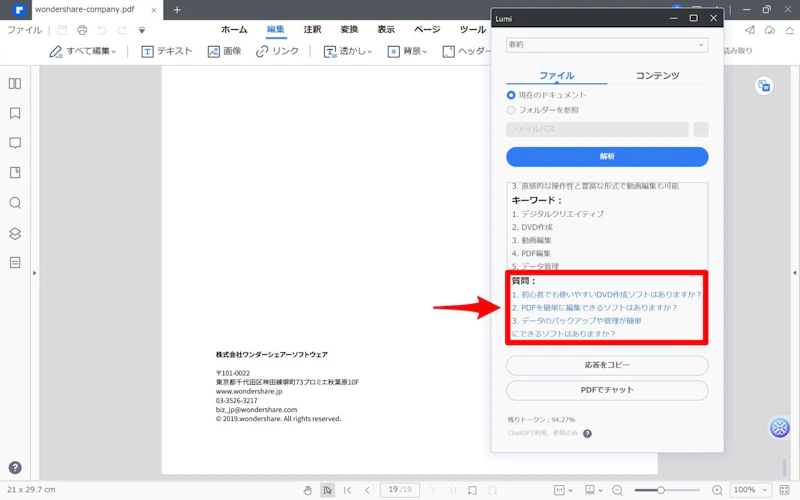Go to previous page arrow
Viewport: 800px width, 500px height.
pos(367,490)
